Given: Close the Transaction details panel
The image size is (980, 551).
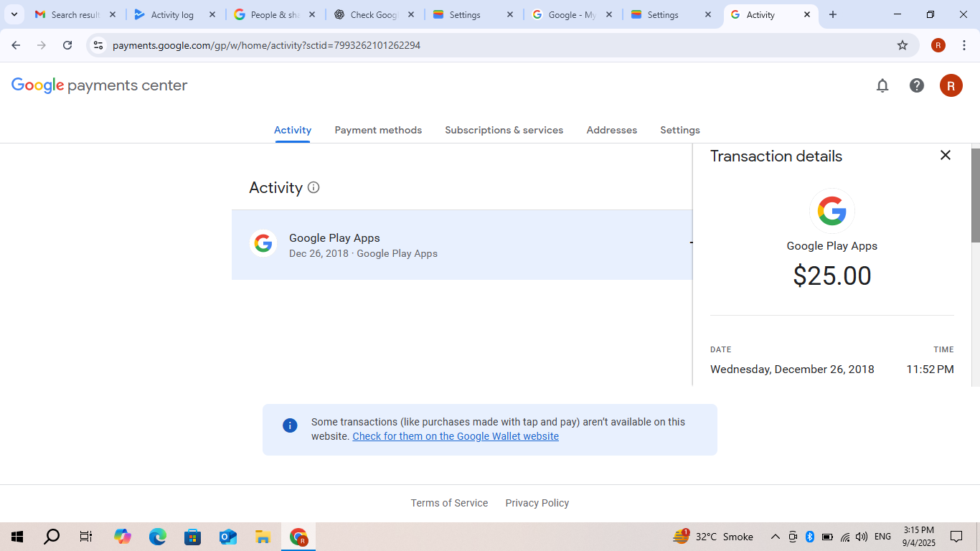Looking at the screenshot, I should [x=946, y=155].
